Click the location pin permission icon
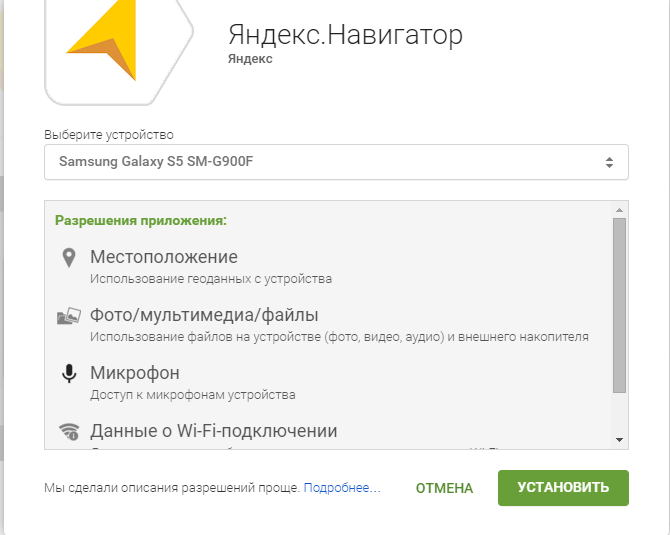Viewport: 670px width, 535px height. (69, 258)
